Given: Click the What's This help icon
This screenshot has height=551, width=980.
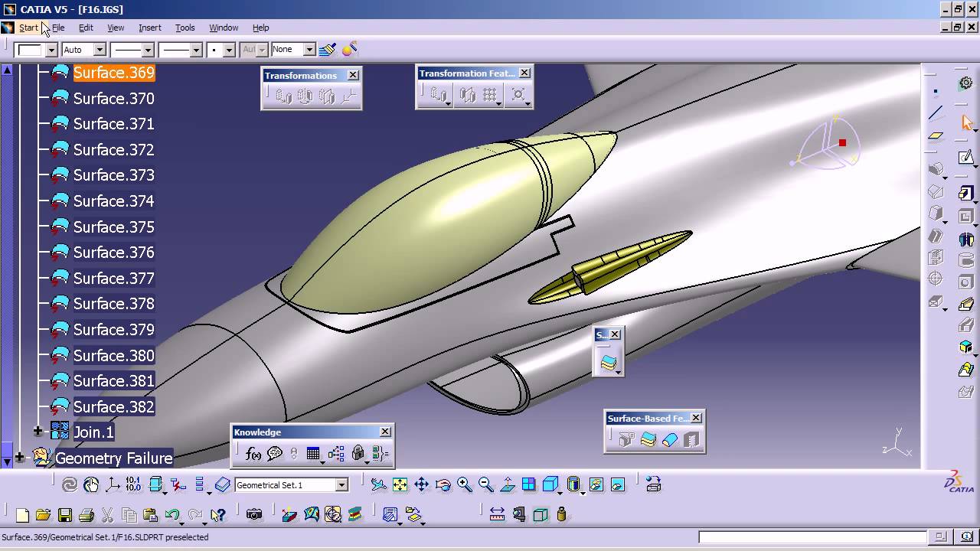Looking at the screenshot, I should tap(218, 515).
